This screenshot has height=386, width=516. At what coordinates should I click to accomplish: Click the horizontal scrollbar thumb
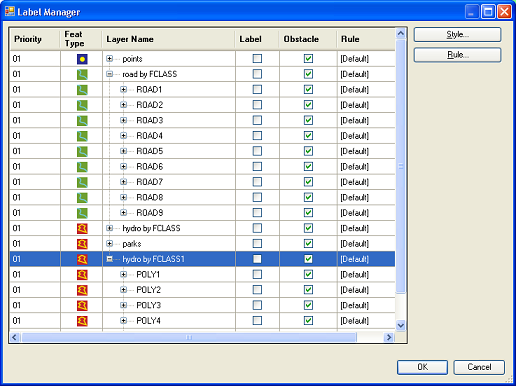(x=189, y=337)
